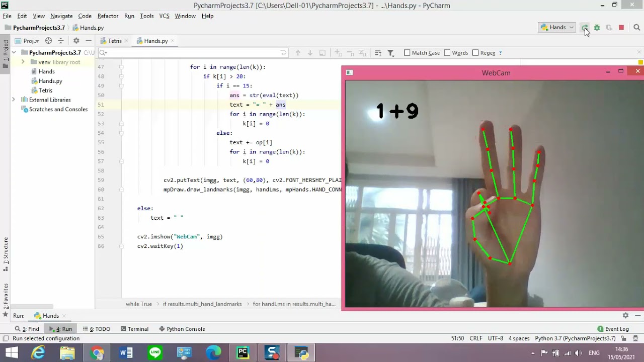Click the '4 spaces' indent setting
Viewport: 644px width, 362px height.
click(519, 338)
